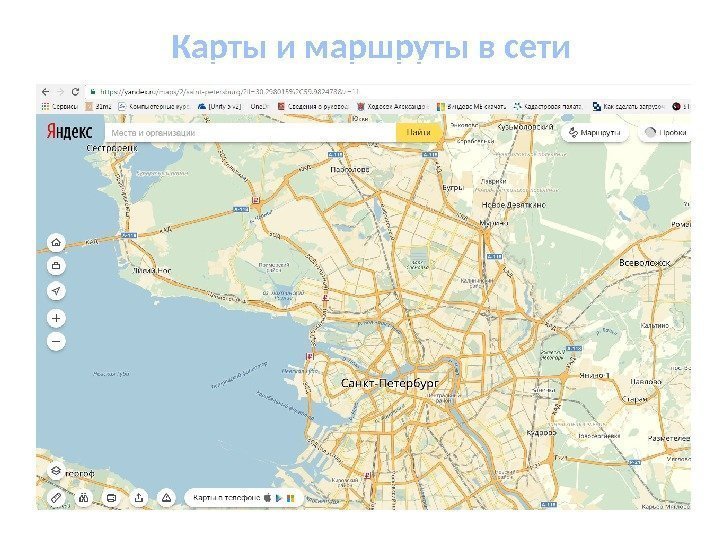Zoom in with the plus button
This screenshot has height=540, width=720.
pos(56,318)
